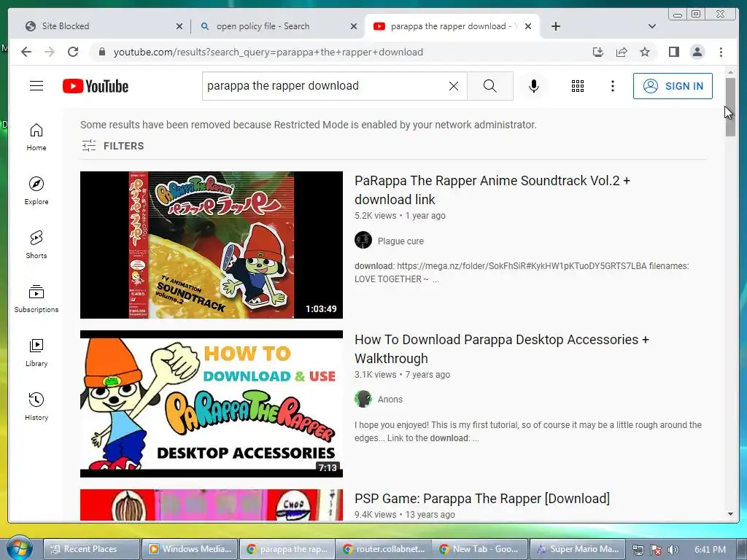Open Shorts in the sidebar
This screenshot has height=560, width=747.
point(36,245)
